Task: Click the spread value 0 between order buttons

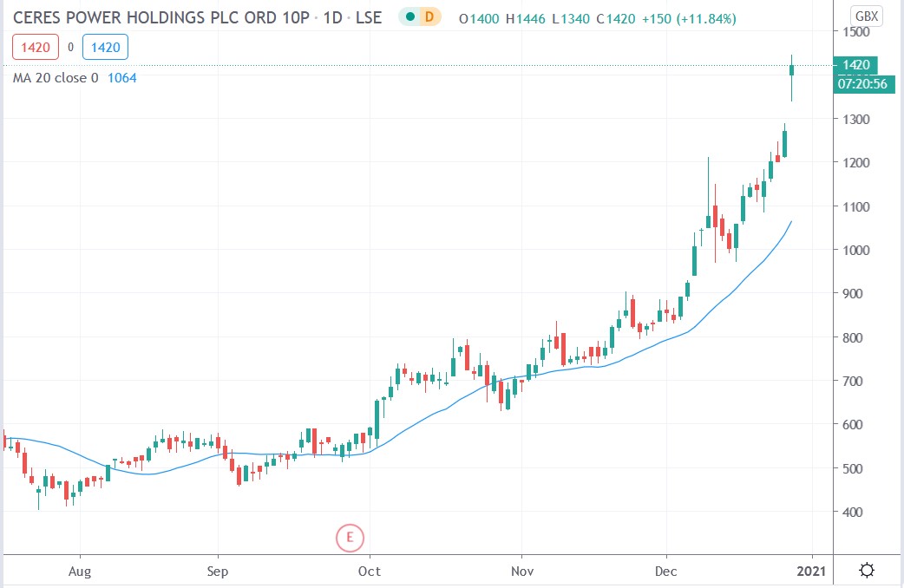Action: pyautogui.click(x=69, y=48)
